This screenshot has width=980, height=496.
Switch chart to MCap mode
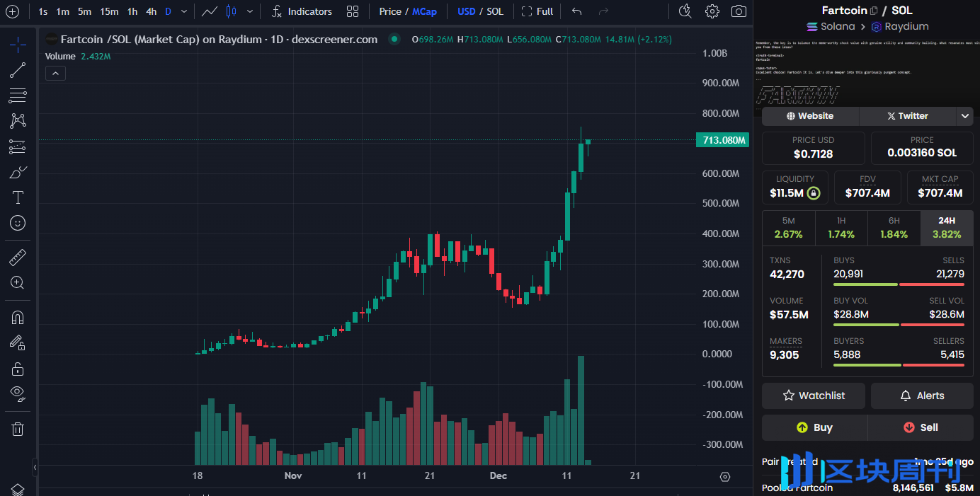click(424, 11)
